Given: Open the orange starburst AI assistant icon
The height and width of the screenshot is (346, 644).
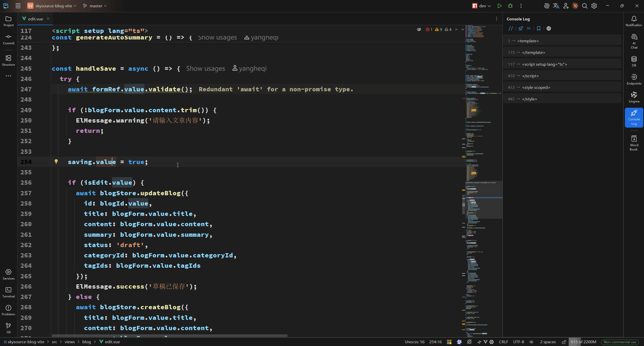Looking at the screenshot, I should 575,6.
